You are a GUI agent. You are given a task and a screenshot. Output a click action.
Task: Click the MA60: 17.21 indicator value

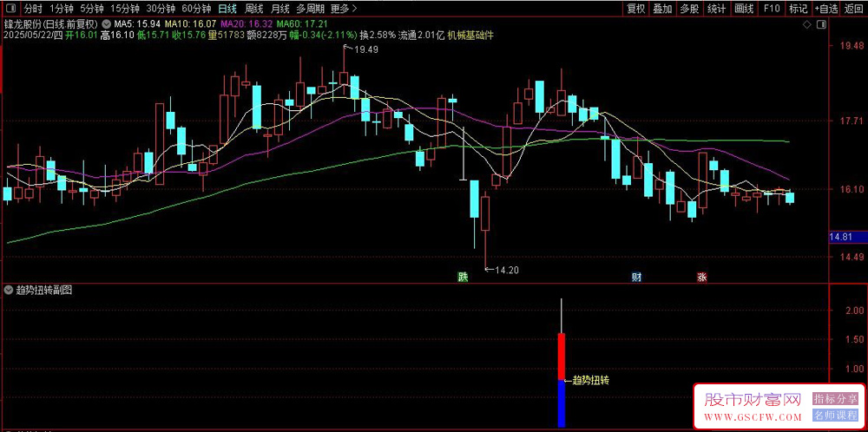pyautogui.click(x=302, y=25)
